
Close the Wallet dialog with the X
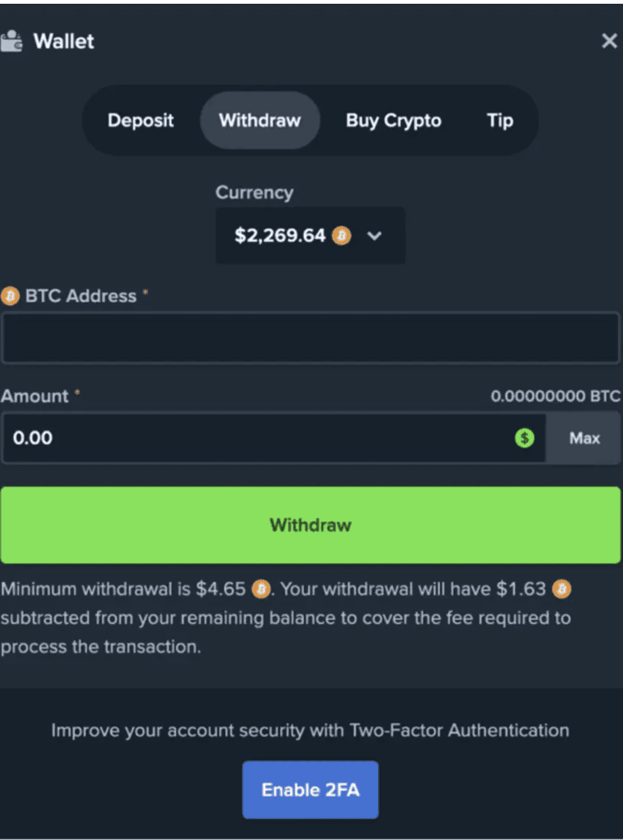pyautogui.click(x=609, y=40)
